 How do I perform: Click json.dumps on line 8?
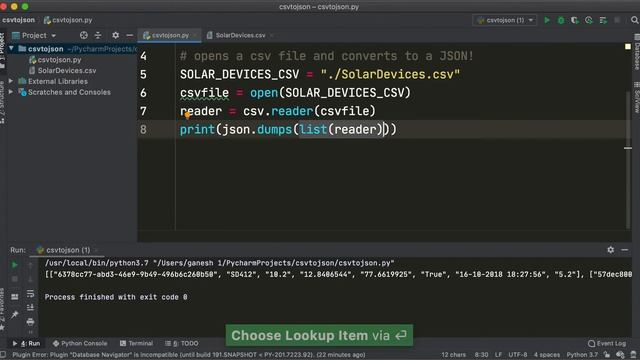(257, 130)
